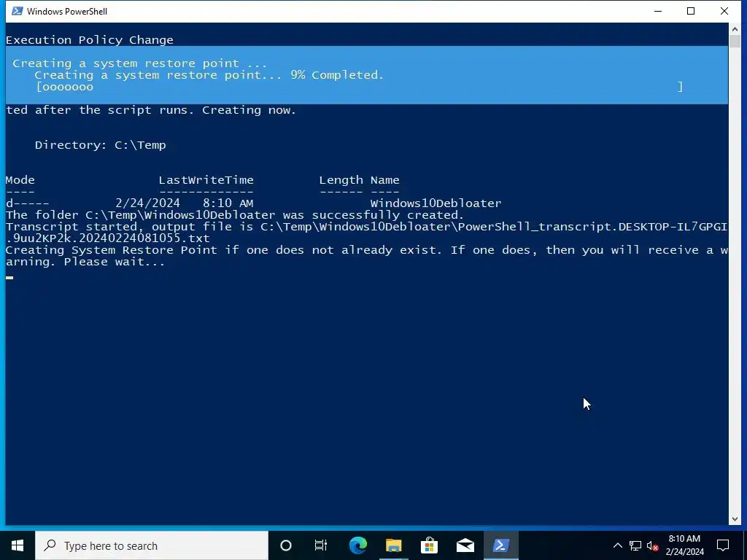Viewport: 747px width, 560px height.
Task: Open Task View
Action: (x=321, y=545)
